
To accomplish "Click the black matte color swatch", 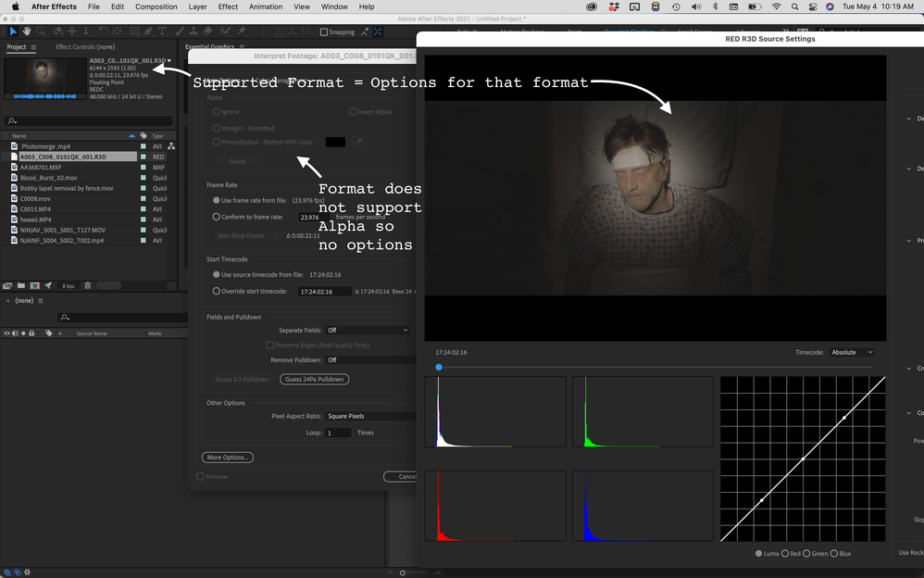I will 335,142.
